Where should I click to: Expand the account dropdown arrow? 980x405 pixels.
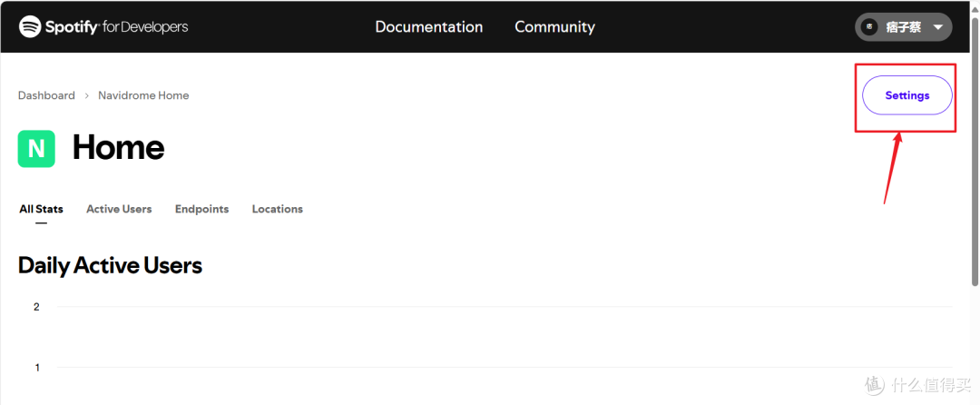[x=937, y=27]
